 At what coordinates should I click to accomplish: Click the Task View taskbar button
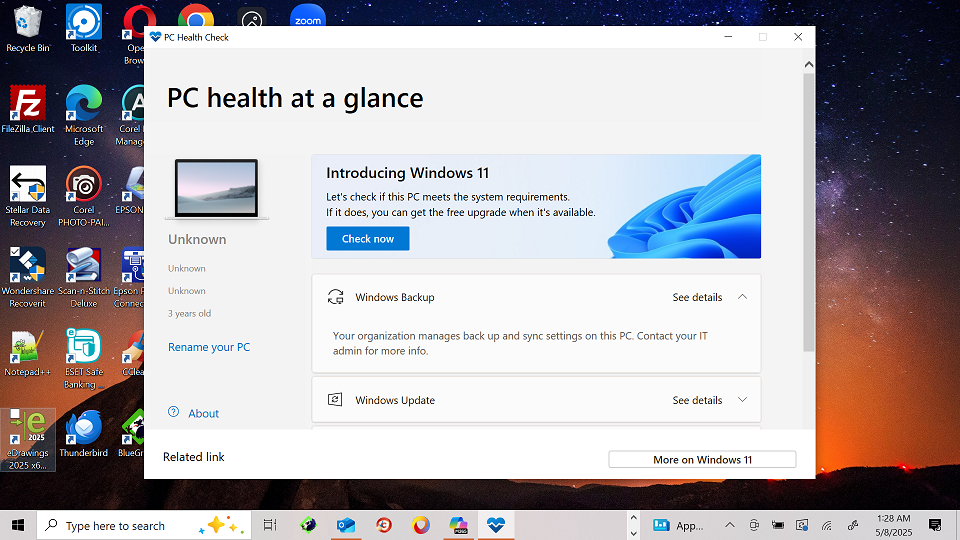pos(269,525)
